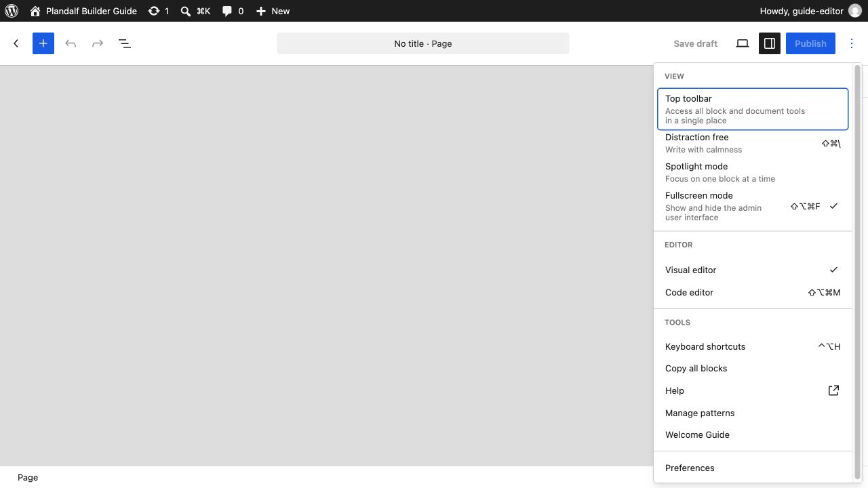This screenshot has height=488, width=868.
Task: Click the WordPress logo in admin bar
Action: 12,11
